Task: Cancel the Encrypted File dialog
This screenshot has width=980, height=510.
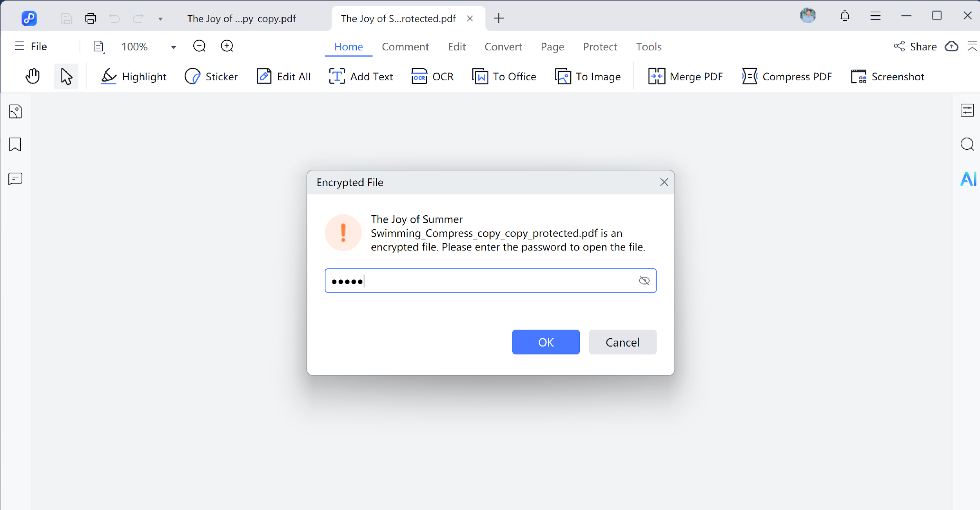Action: tap(622, 342)
